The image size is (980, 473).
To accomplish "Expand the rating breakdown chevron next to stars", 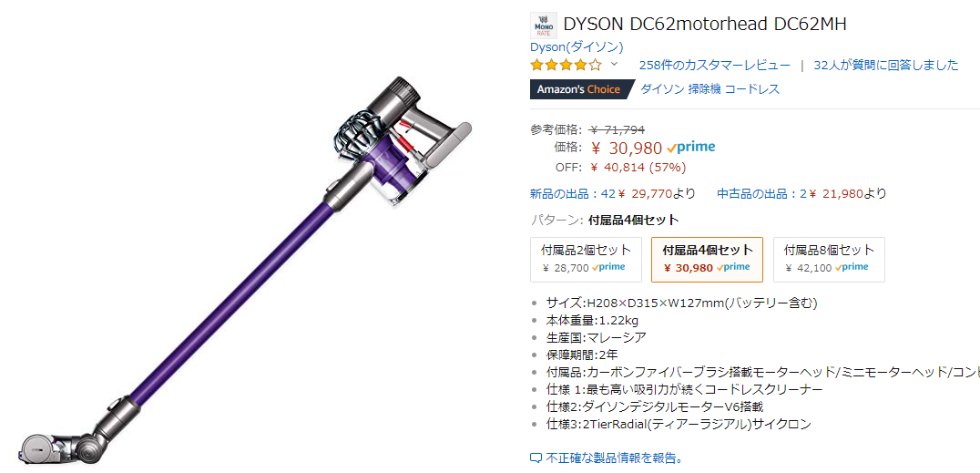I will [x=614, y=64].
